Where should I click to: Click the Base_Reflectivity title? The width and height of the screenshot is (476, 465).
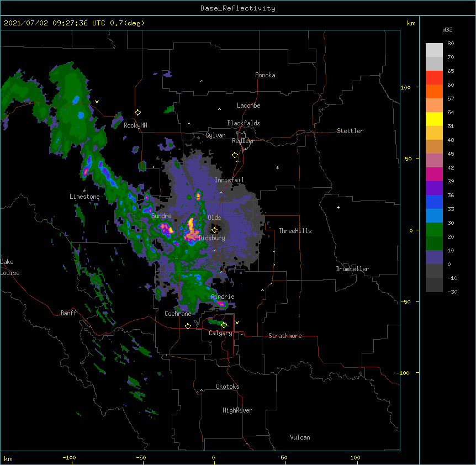pos(238,8)
